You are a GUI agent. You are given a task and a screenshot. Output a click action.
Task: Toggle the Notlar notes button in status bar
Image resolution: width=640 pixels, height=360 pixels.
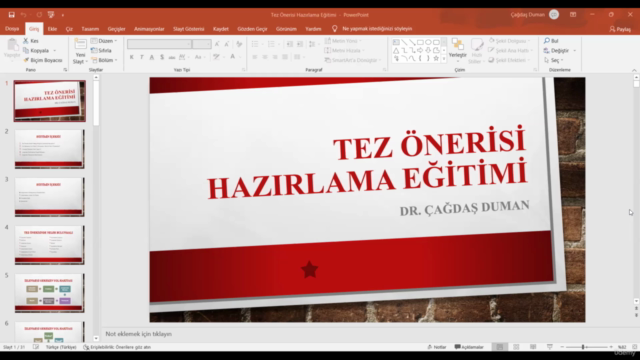pyautogui.click(x=436, y=347)
